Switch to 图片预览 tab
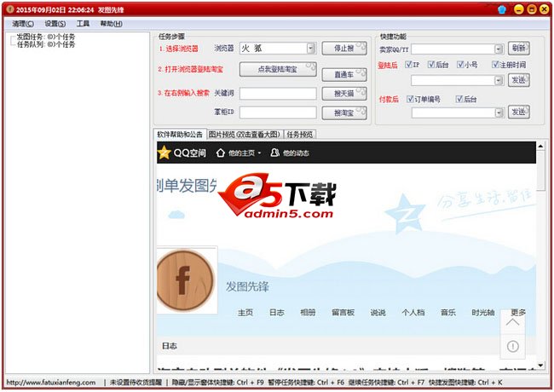 244,135
